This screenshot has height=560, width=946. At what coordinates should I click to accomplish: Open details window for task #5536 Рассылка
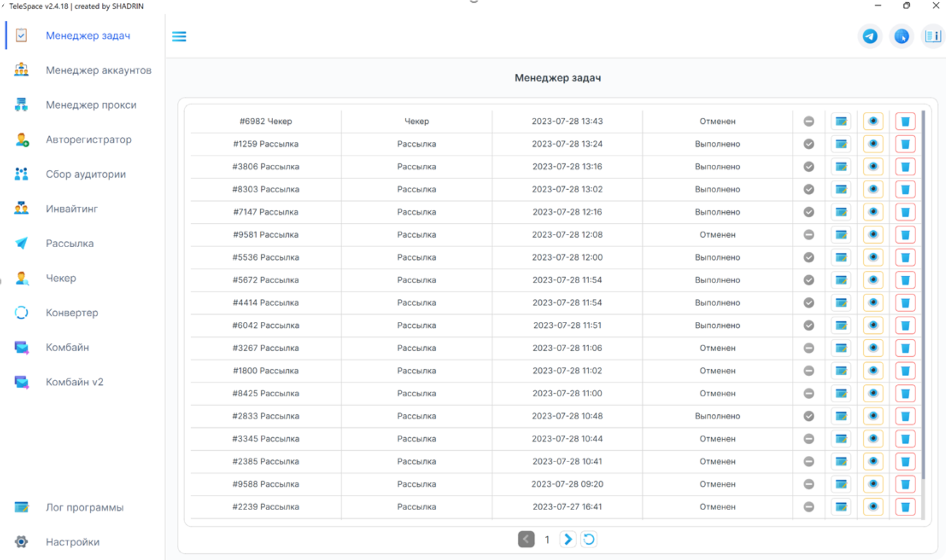[841, 257]
